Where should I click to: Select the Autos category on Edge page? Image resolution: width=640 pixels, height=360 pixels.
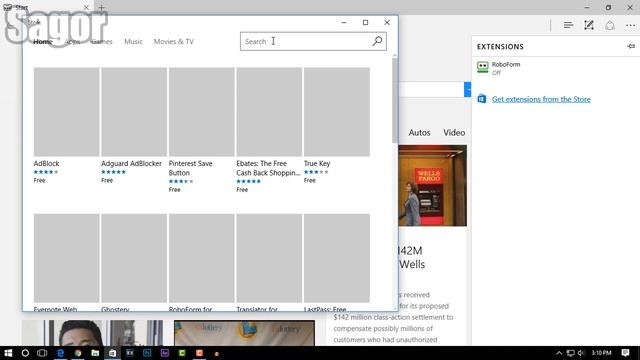419,133
